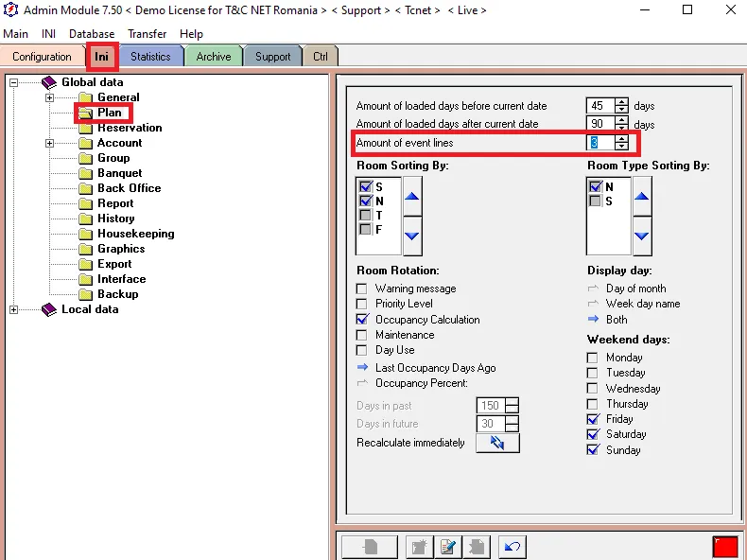The image size is (747, 560).
Task: Select the Reservation tree item
Action: [130, 128]
